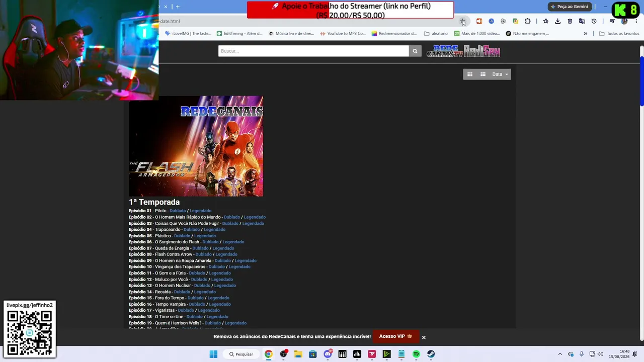Play Episódio 01 Piloto Legendado

click(200, 211)
